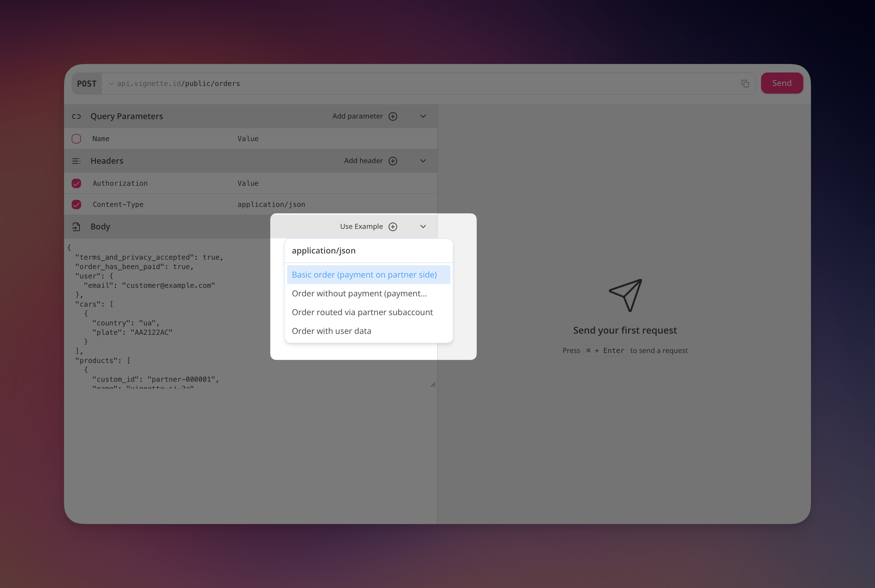Click the Add parameter plus icon

[x=393, y=116]
